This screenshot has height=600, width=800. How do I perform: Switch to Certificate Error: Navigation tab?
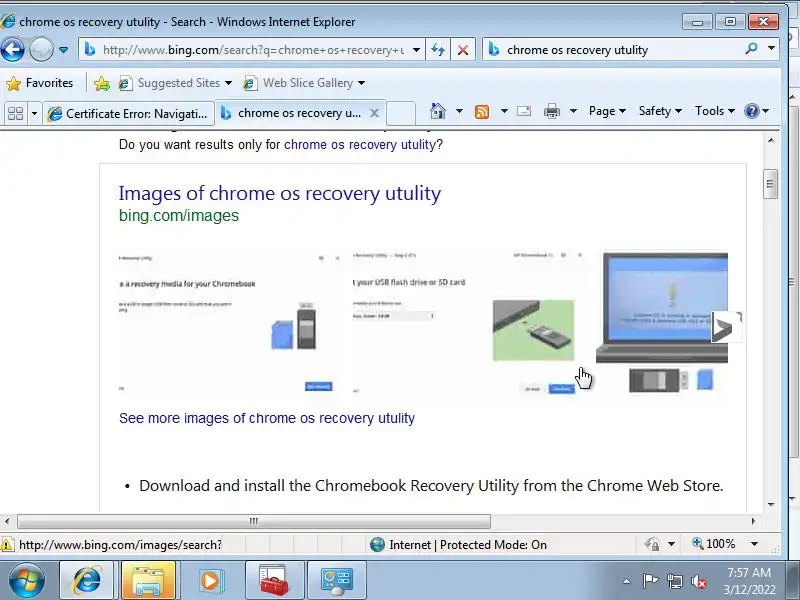click(x=129, y=113)
